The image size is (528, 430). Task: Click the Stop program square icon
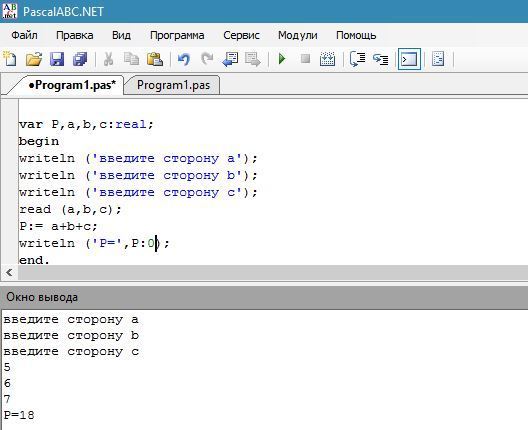click(x=305, y=59)
